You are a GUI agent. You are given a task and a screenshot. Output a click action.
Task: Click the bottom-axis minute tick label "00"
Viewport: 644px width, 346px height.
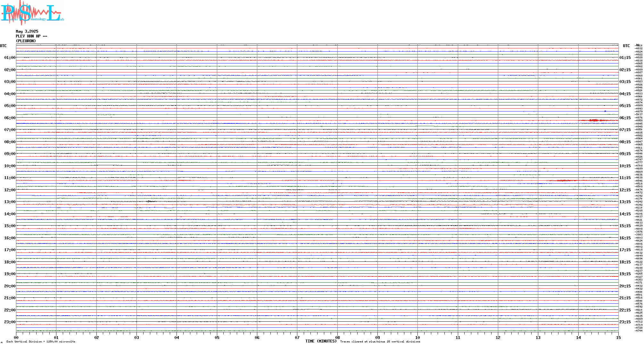16,337
